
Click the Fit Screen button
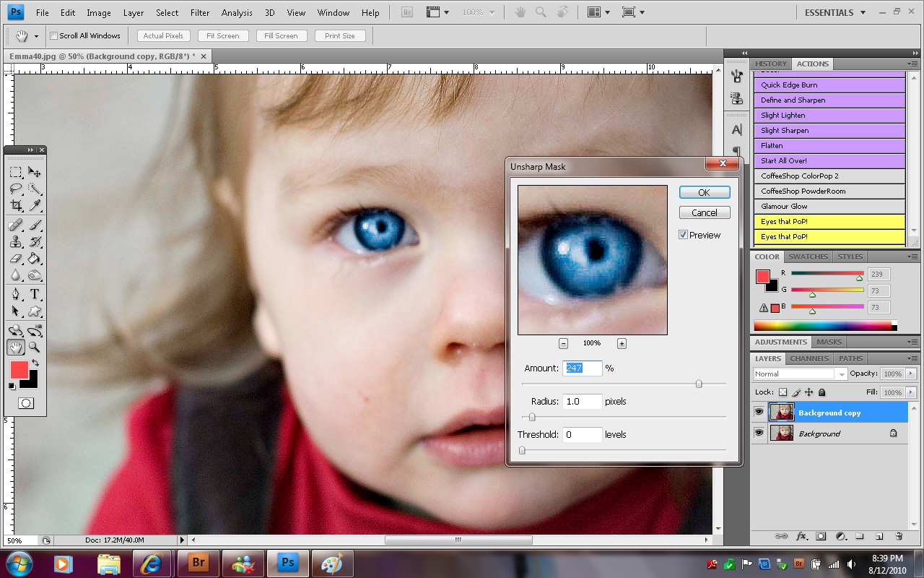pyautogui.click(x=222, y=35)
